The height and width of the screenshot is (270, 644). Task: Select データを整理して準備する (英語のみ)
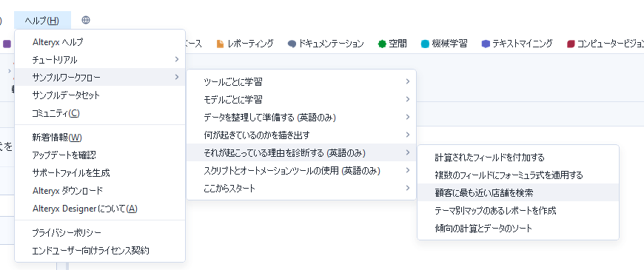pos(301,118)
